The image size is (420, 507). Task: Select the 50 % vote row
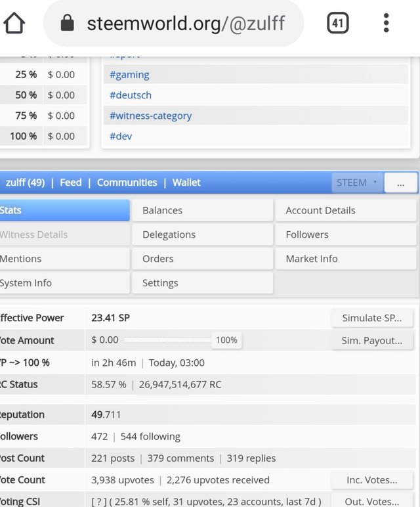point(43,95)
